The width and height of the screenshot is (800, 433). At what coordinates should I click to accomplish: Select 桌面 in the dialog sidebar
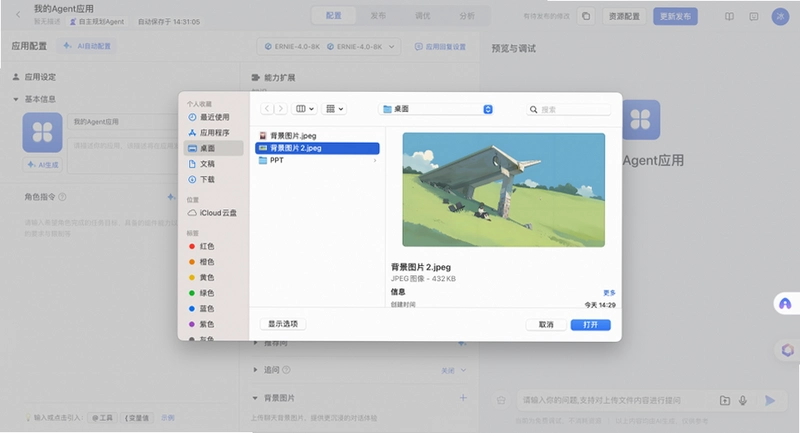point(213,148)
